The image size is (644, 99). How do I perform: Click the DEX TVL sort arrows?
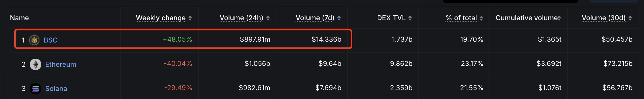pos(410,18)
